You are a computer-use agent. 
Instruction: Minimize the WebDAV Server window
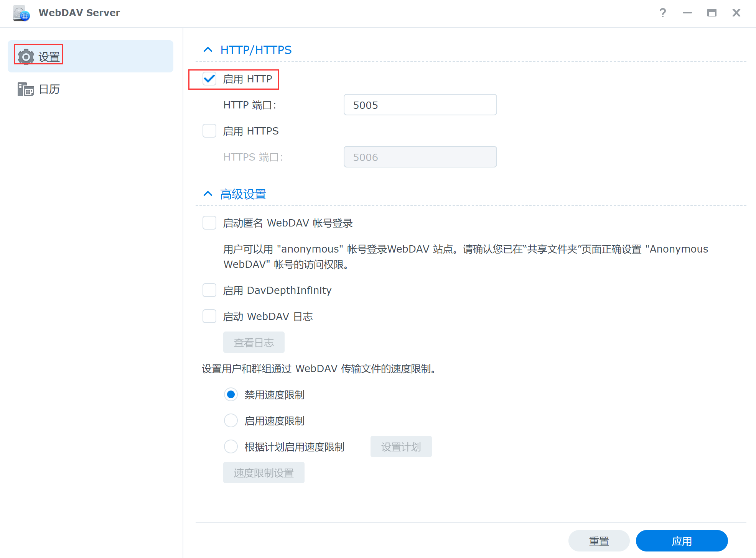coord(687,13)
